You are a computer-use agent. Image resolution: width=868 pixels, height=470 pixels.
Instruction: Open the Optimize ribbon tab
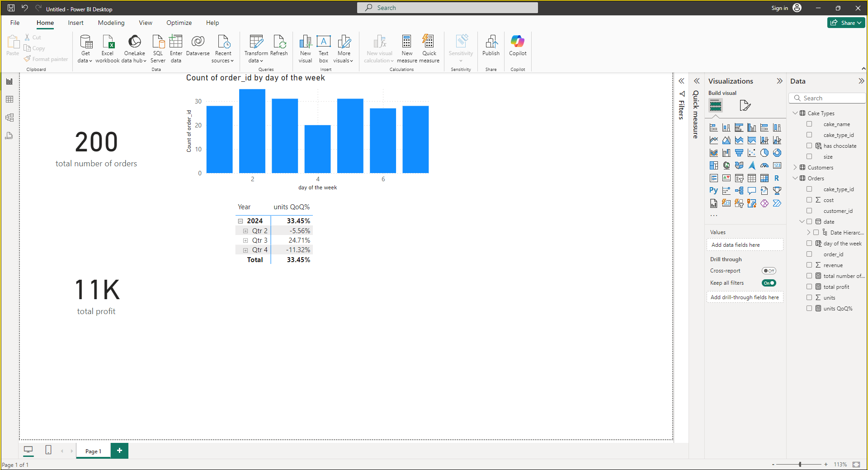(x=179, y=23)
